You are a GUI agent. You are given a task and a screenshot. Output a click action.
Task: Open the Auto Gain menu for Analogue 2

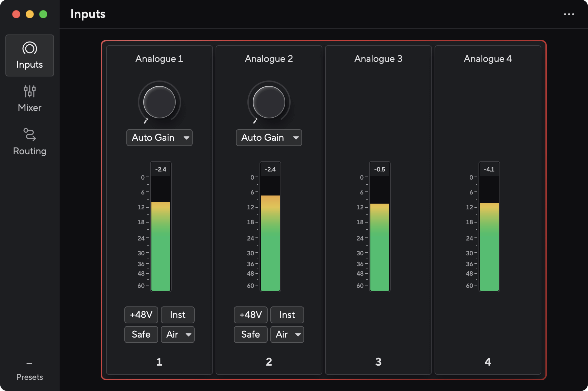269,138
